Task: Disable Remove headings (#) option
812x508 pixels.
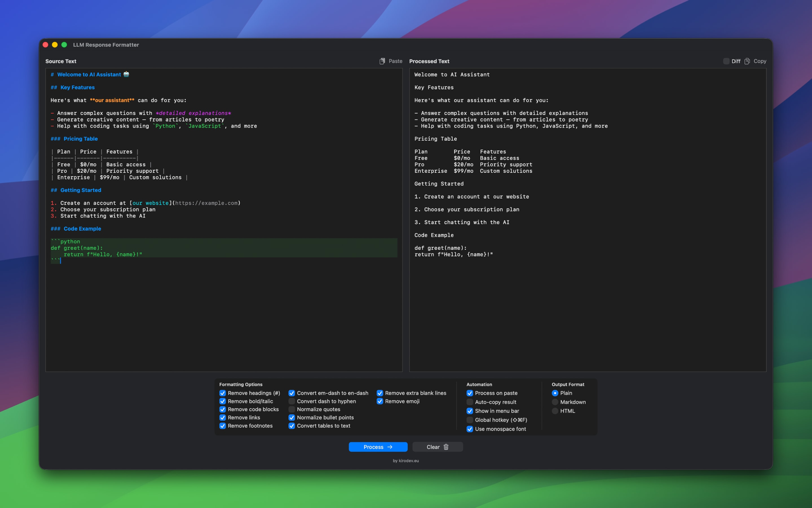Action: point(222,393)
